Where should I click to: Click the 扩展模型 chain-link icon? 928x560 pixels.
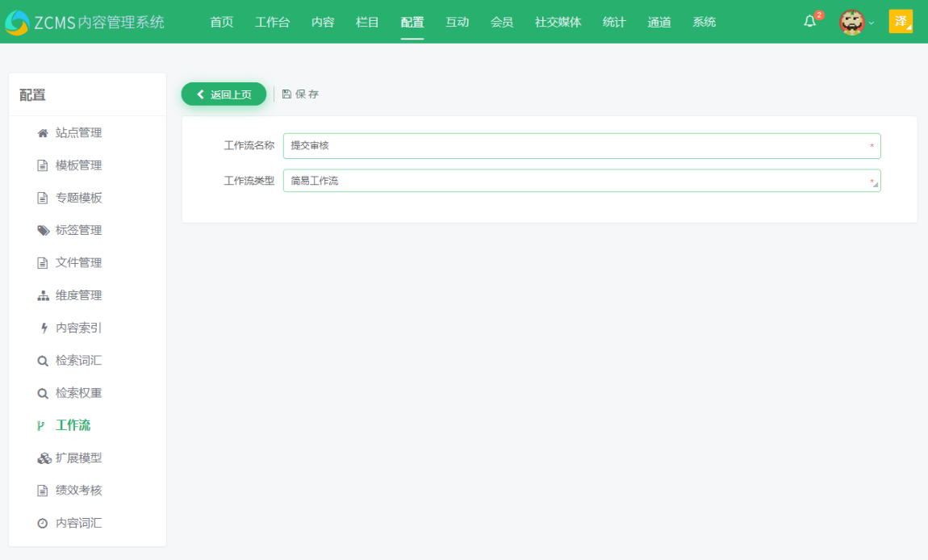[43, 458]
